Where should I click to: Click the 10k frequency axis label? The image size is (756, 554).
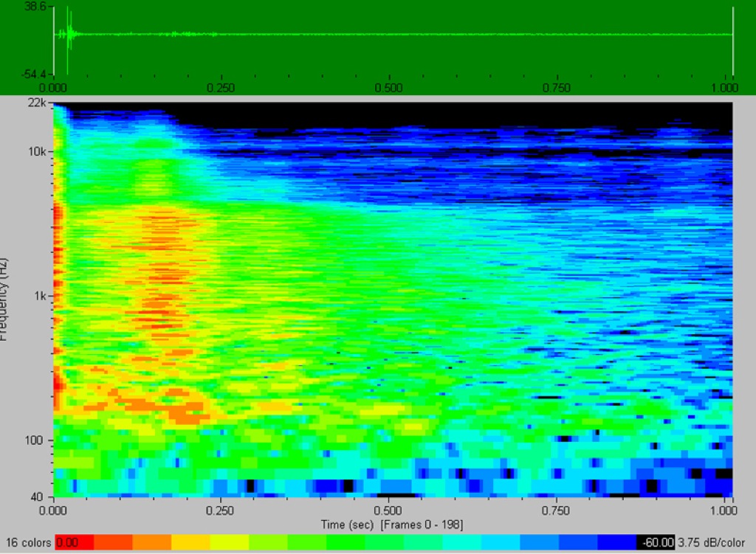point(38,152)
